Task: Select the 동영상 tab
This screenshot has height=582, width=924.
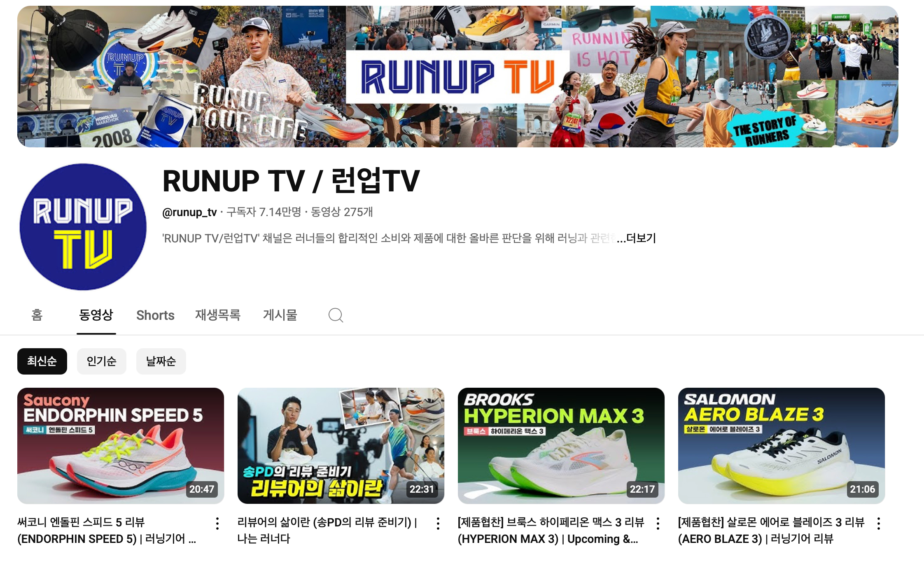Action: click(x=96, y=315)
